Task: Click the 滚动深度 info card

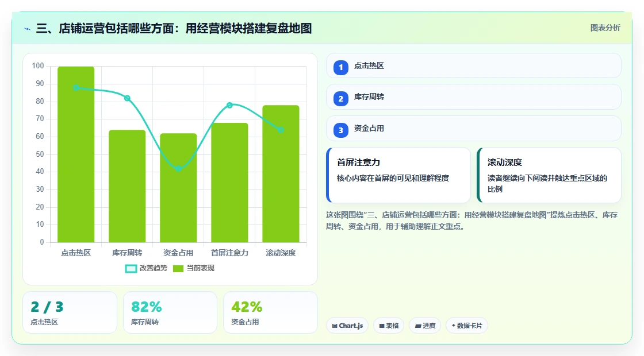Action: point(549,175)
